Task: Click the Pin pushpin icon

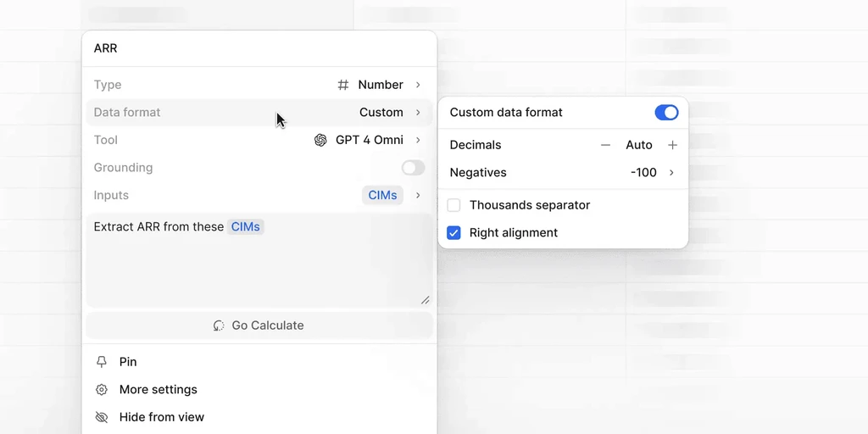Action: coord(102,361)
